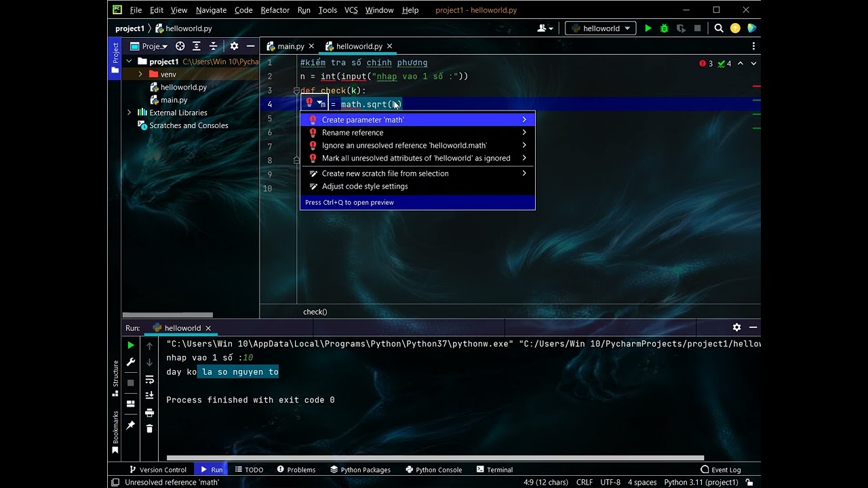The height and width of the screenshot is (488, 868).
Task: Open Search Everywhere magnifier icon
Action: 719,28
